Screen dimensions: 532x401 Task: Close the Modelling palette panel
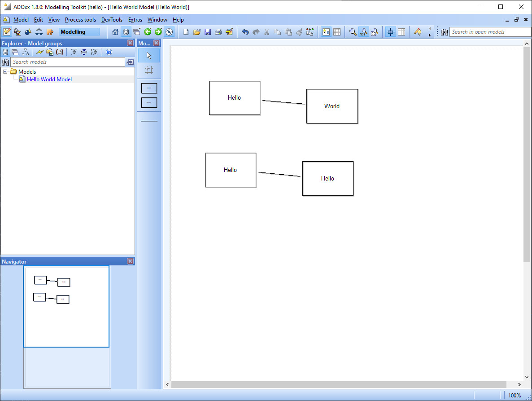157,43
